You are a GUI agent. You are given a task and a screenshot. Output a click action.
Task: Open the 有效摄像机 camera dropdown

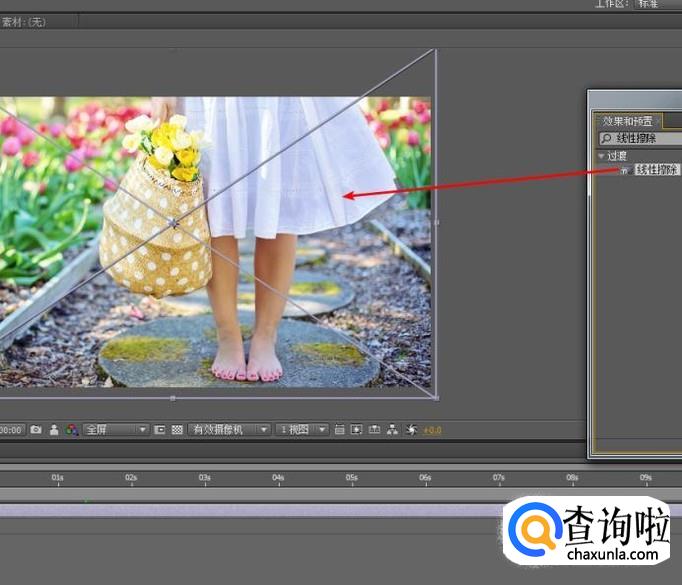[230, 430]
